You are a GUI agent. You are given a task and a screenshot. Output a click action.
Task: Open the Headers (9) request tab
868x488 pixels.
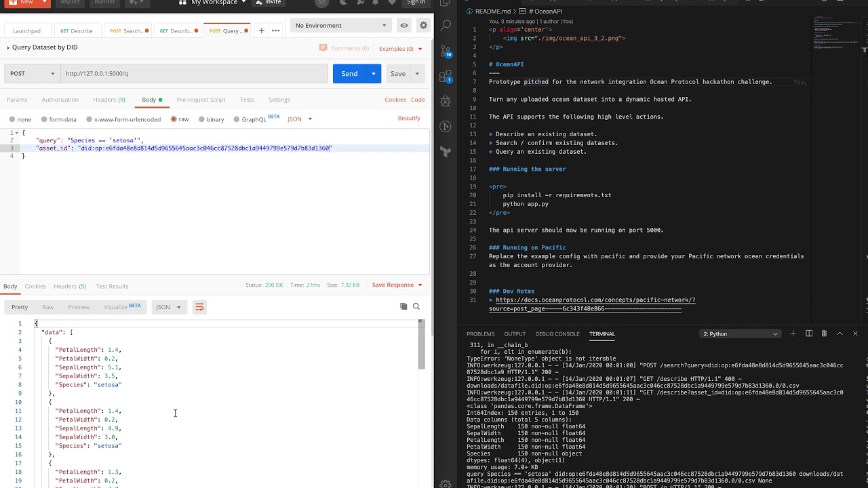pos(109,100)
